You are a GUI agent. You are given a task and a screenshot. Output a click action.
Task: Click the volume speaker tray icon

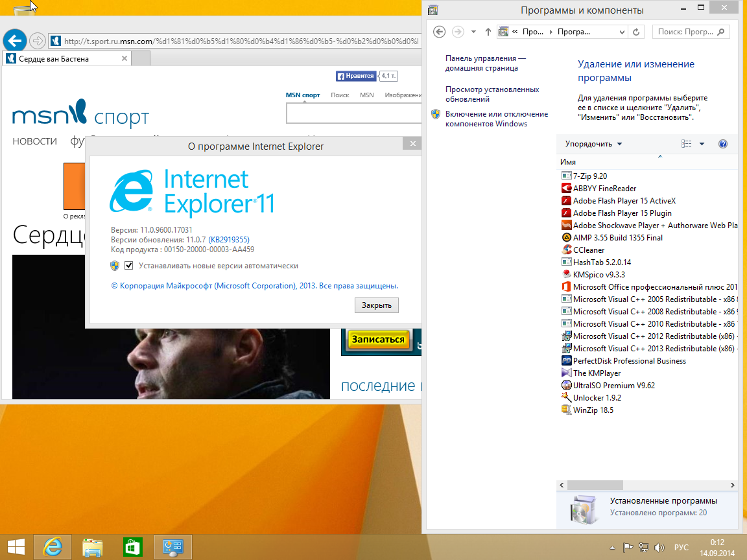[659, 548]
